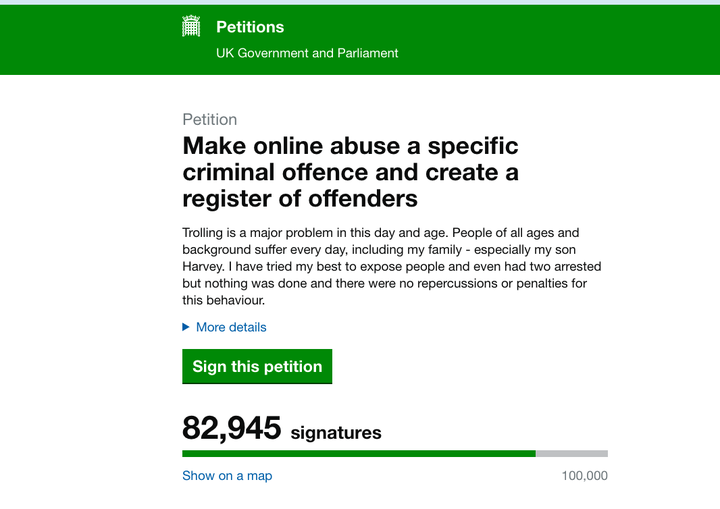Click the Sign this petition button
Image resolution: width=720 pixels, height=509 pixels.
(x=257, y=366)
